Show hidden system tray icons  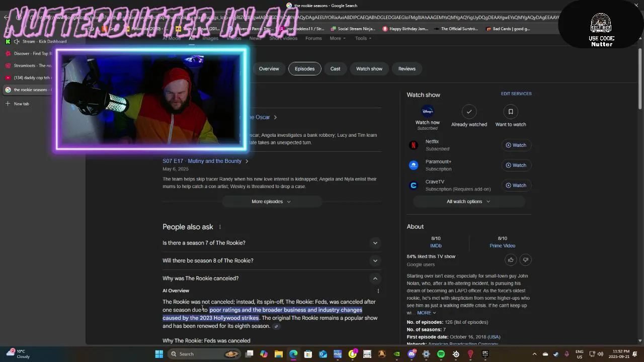(534, 354)
